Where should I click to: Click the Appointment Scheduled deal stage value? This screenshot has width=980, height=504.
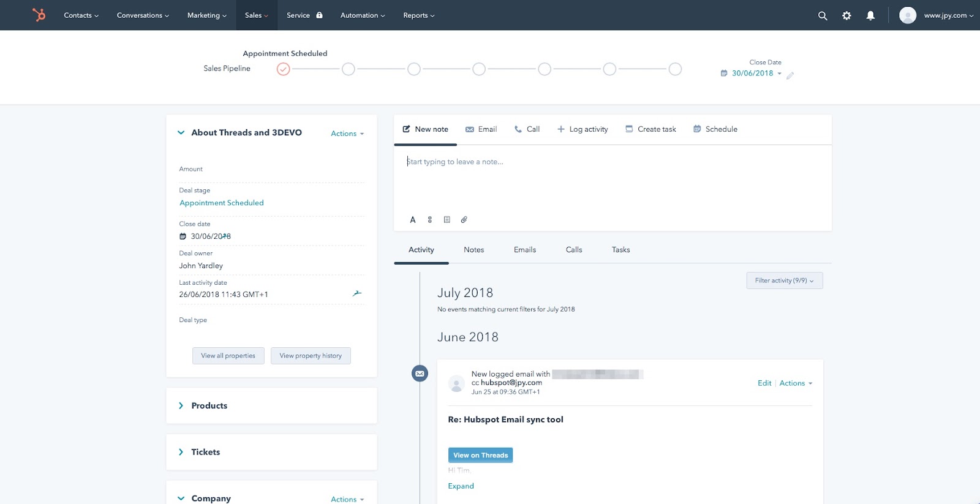click(222, 203)
